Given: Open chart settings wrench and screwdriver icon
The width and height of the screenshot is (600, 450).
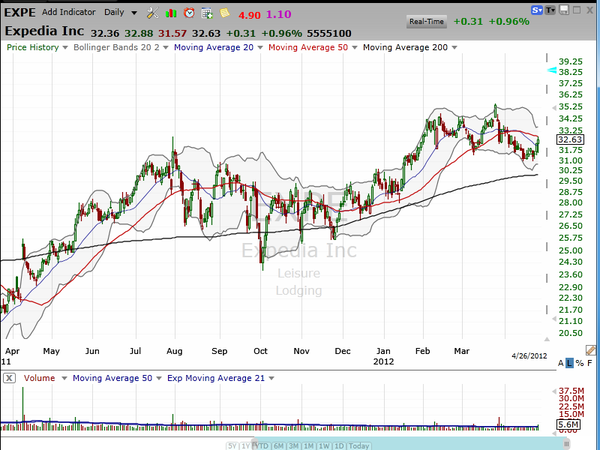Looking at the screenshot, I should click(x=152, y=13).
